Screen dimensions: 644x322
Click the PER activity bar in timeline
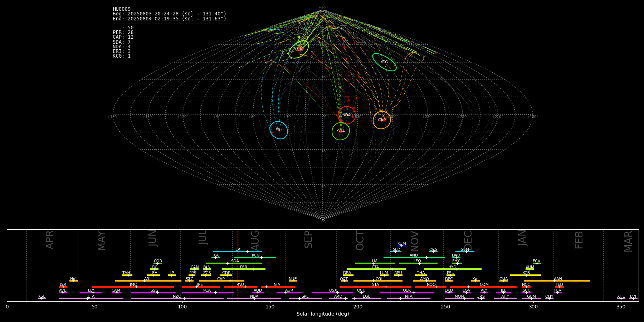[244, 269]
